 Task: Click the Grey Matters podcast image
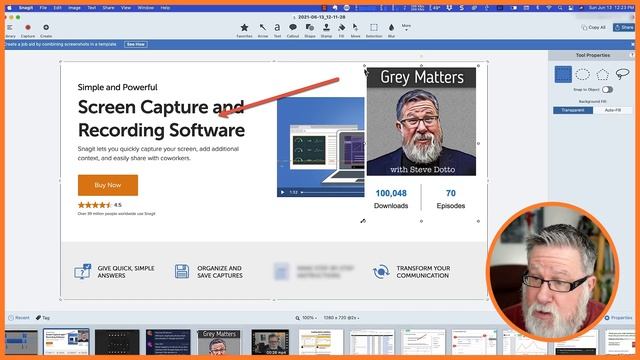click(x=421, y=122)
